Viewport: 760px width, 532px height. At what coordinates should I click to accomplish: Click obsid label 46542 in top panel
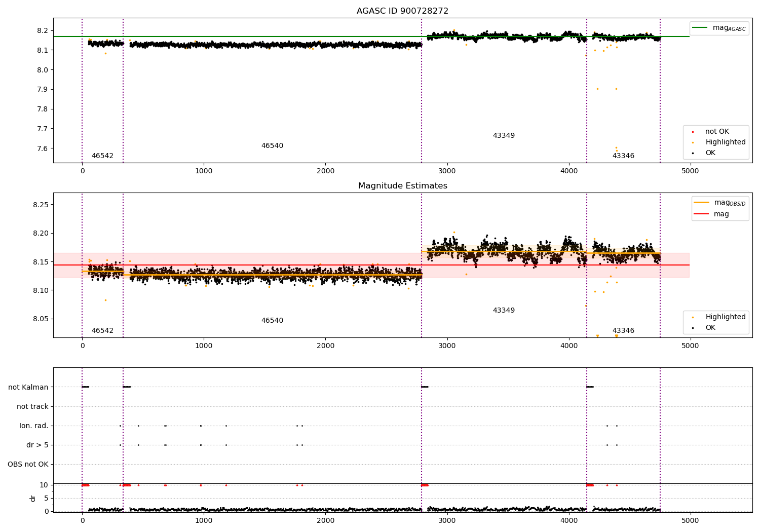click(x=102, y=156)
